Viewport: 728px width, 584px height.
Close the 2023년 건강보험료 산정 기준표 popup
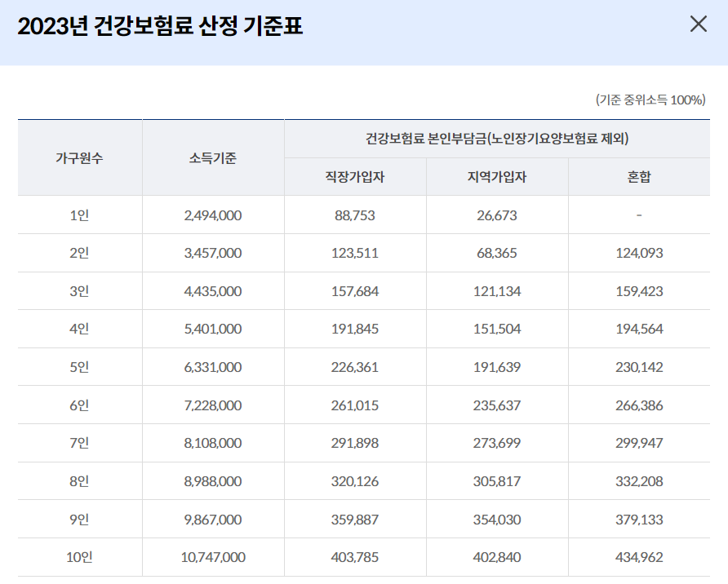[699, 24]
